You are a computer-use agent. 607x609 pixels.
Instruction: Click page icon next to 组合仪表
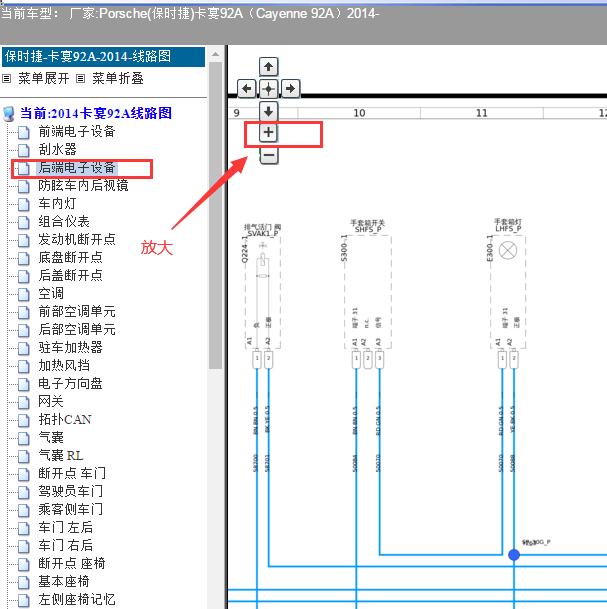pyautogui.click(x=24, y=222)
